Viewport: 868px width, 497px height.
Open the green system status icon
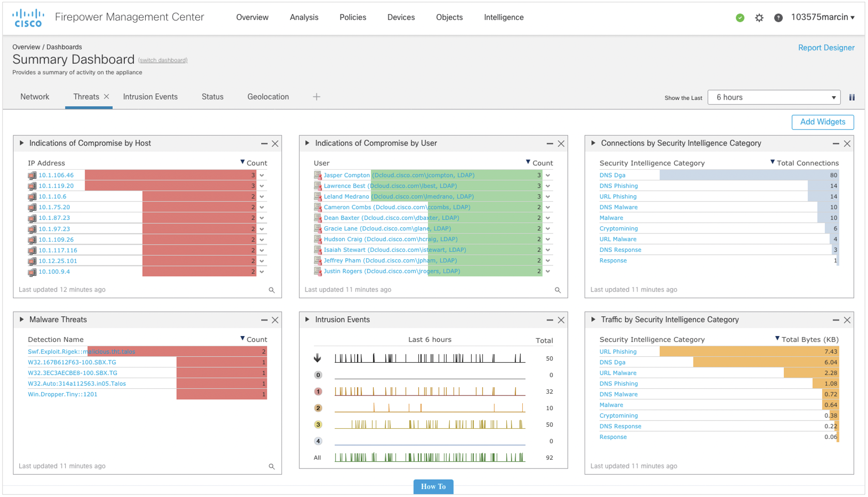pyautogui.click(x=740, y=18)
